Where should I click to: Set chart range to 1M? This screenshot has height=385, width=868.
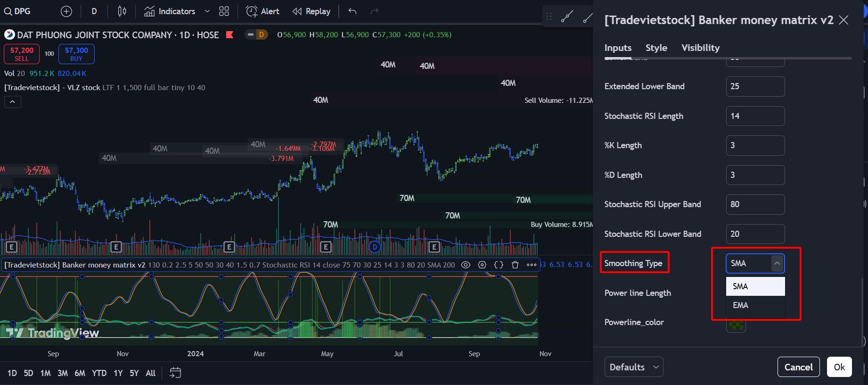pos(45,373)
